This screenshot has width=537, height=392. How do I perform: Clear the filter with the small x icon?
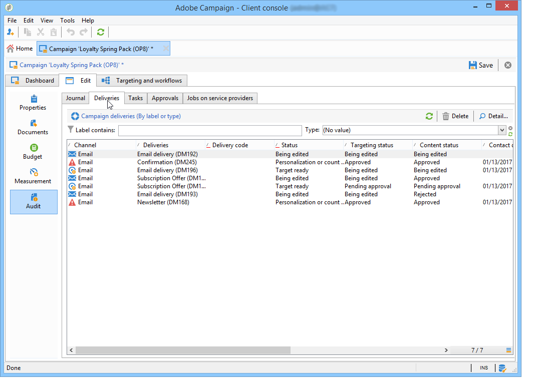click(x=510, y=128)
